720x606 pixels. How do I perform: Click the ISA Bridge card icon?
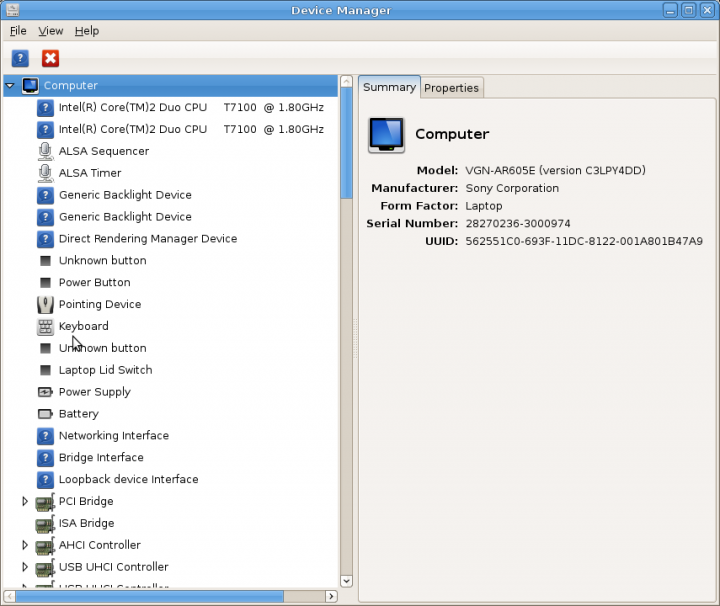pyautogui.click(x=45, y=523)
